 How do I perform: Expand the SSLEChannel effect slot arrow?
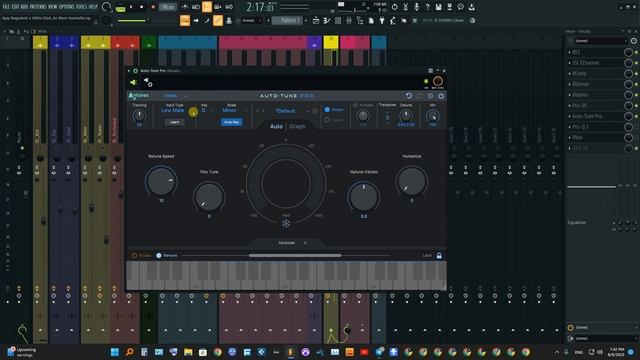coord(569,63)
